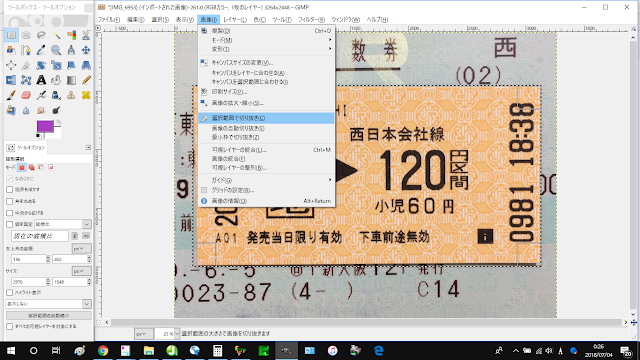This screenshot has width=640, height=360.
Task: Open the fixed aspect ratio type dropdown
Action: (62, 224)
